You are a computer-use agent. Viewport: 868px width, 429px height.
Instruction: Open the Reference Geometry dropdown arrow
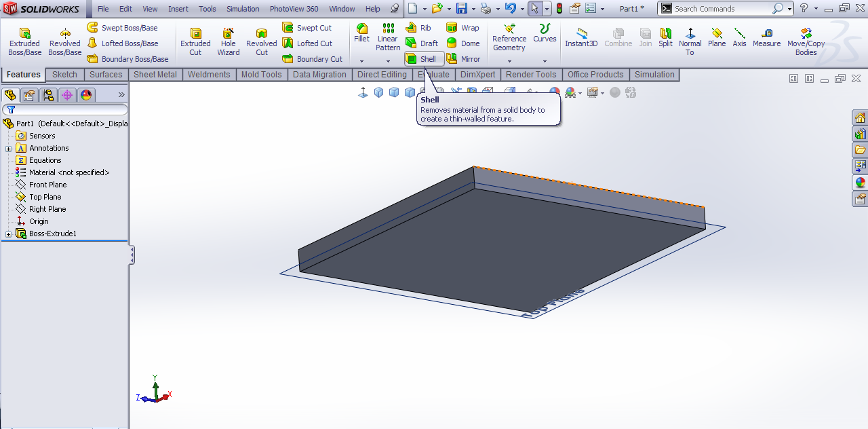pyautogui.click(x=509, y=61)
